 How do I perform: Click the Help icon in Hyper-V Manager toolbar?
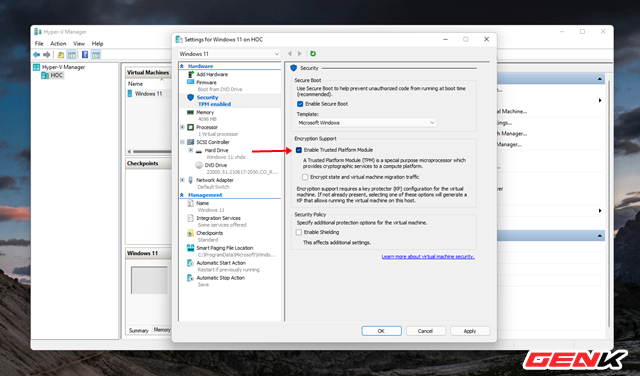(x=85, y=54)
